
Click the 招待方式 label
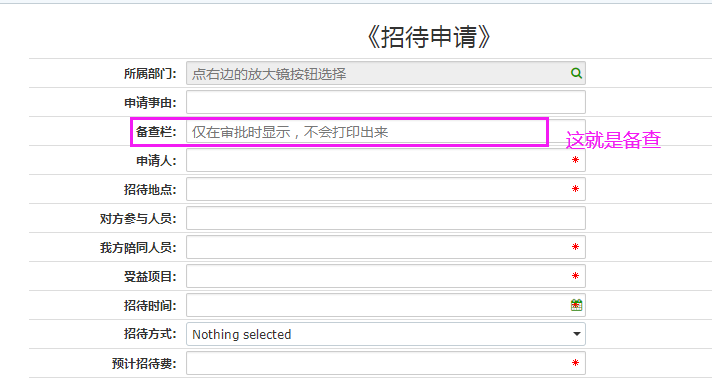click(x=150, y=334)
